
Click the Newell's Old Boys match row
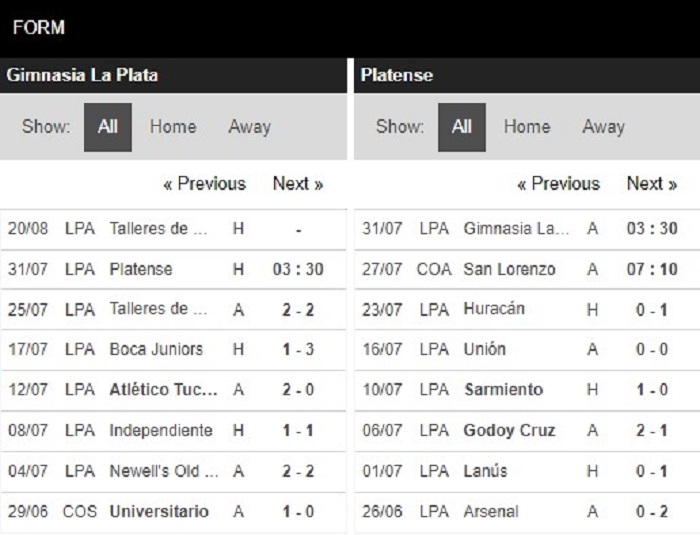pos(173,472)
